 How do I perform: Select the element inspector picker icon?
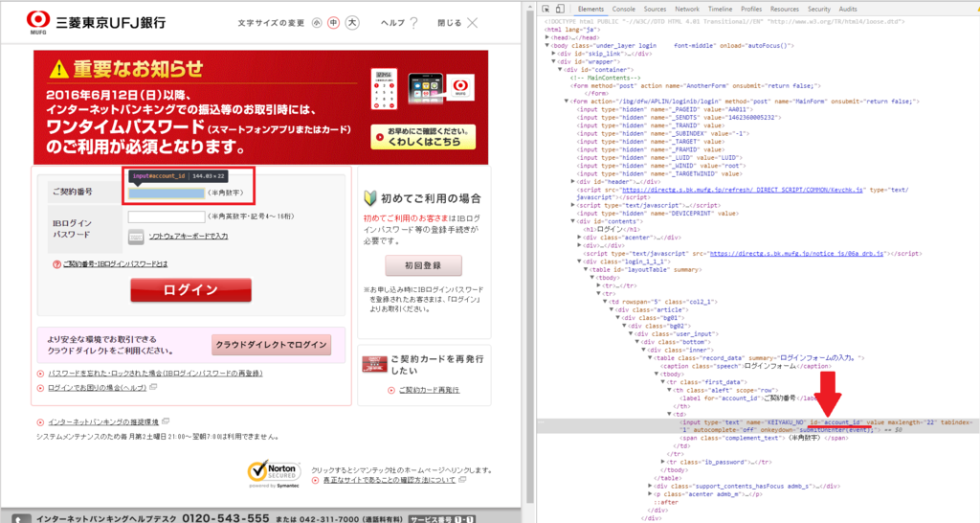click(546, 9)
